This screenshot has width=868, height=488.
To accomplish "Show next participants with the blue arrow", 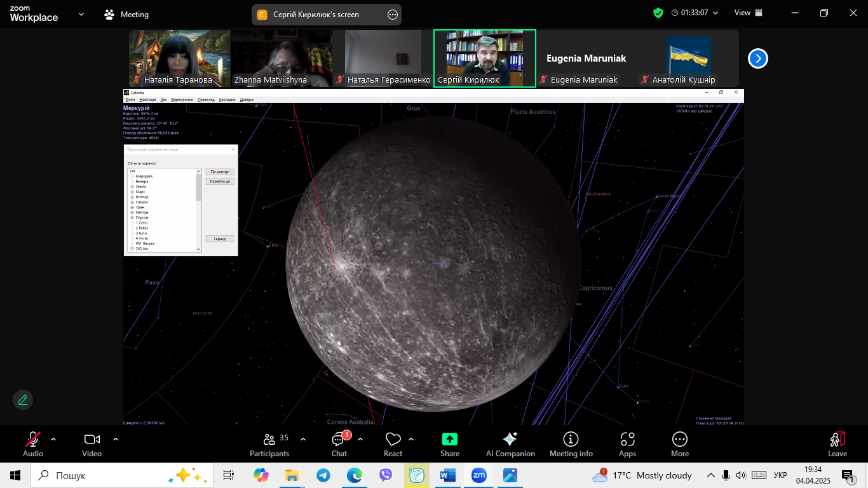I will pyautogui.click(x=757, y=58).
